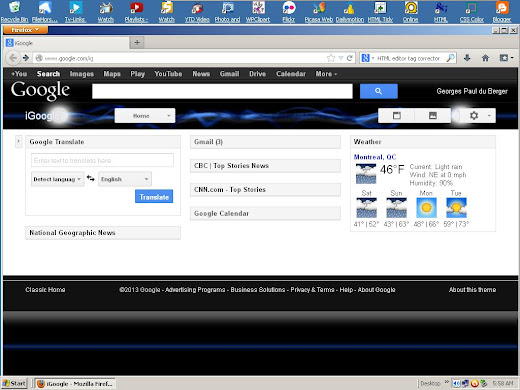Click the Google search input box
This screenshot has height=390, width=520.
(222, 91)
